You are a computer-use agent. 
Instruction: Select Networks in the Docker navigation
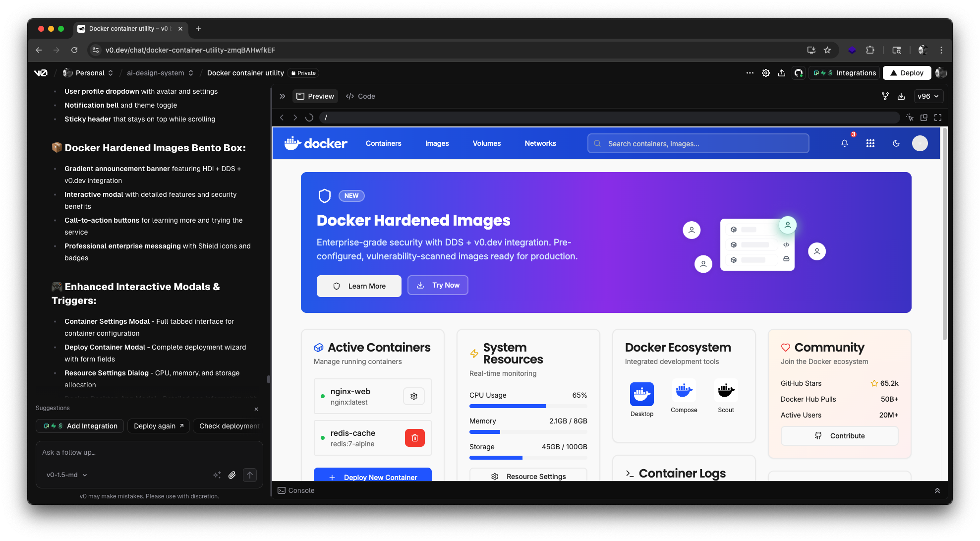pos(540,143)
